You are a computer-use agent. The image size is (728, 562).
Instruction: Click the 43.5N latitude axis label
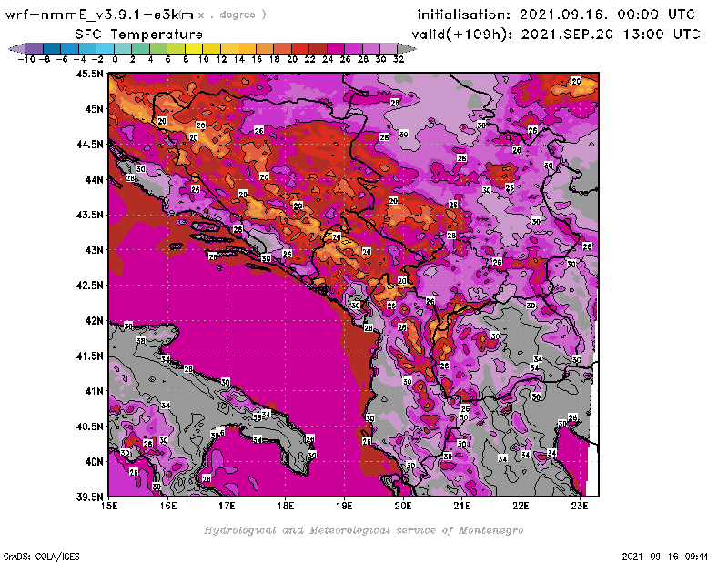point(90,215)
